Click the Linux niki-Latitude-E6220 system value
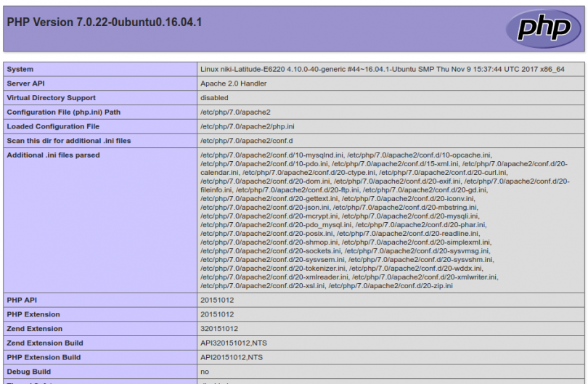588x384 pixels. click(382, 70)
